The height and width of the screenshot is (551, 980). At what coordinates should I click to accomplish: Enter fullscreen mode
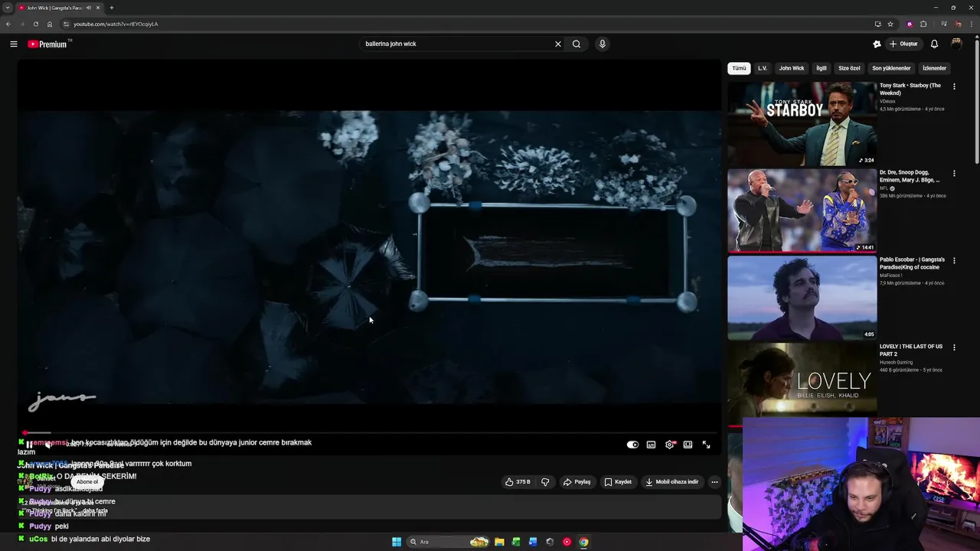point(706,445)
